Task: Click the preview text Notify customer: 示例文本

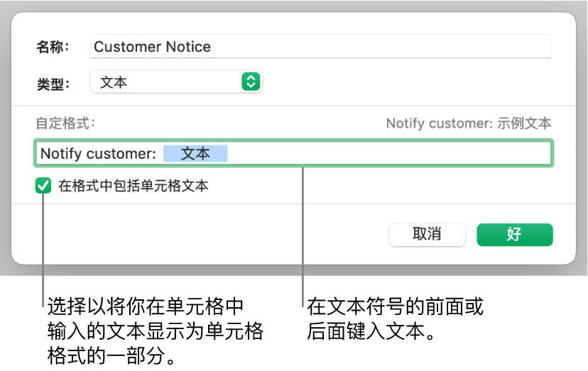Action: click(469, 123)
